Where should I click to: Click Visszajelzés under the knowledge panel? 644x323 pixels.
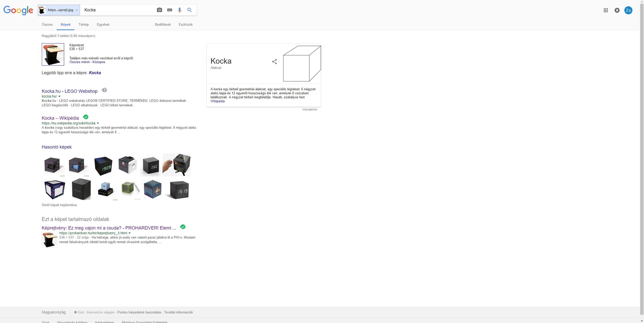(x=310, y=110)
